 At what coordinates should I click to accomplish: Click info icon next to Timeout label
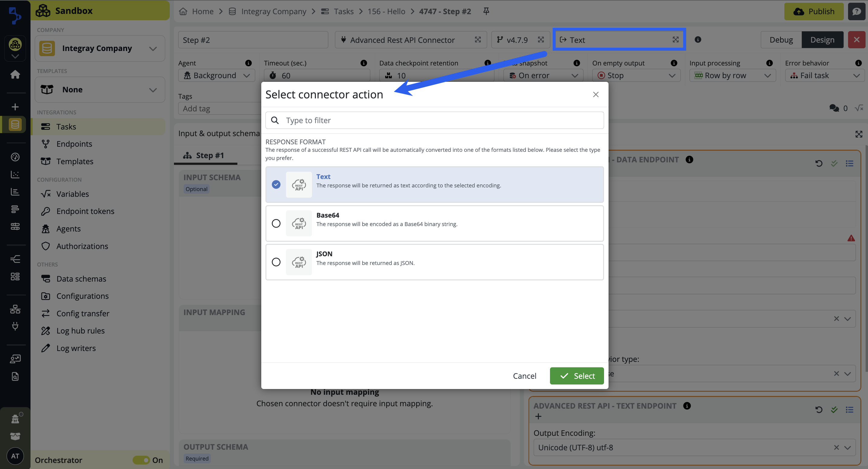[x=364, y=63]
